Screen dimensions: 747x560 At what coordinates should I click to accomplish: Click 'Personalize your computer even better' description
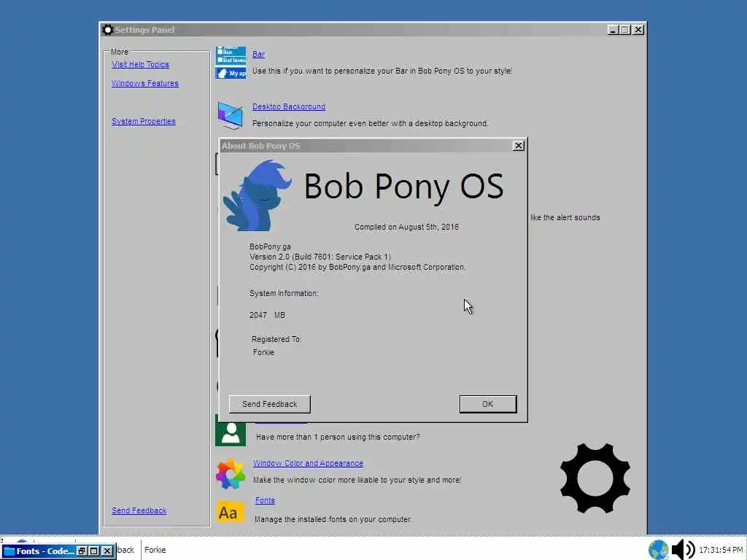[371, 123]
